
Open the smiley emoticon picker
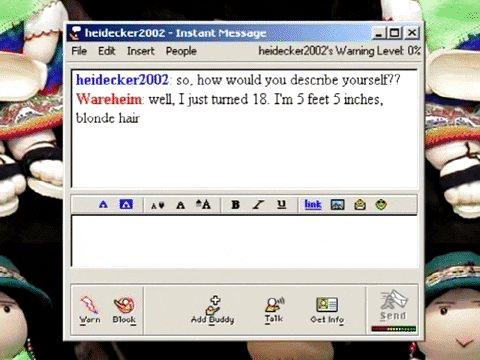tap(381, 204)
